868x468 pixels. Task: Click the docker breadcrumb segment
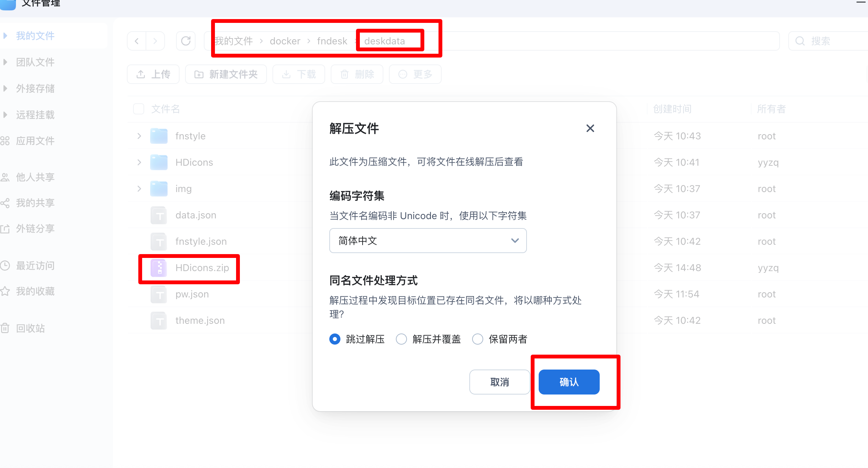tap(285, 41)
